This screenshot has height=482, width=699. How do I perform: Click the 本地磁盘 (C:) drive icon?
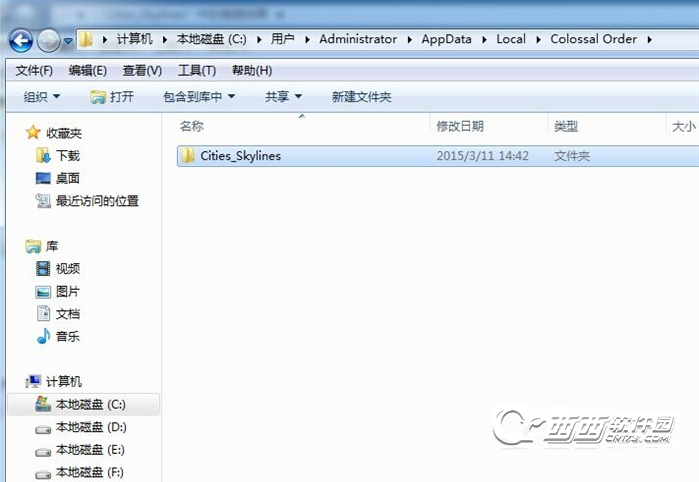click(43, 404)
